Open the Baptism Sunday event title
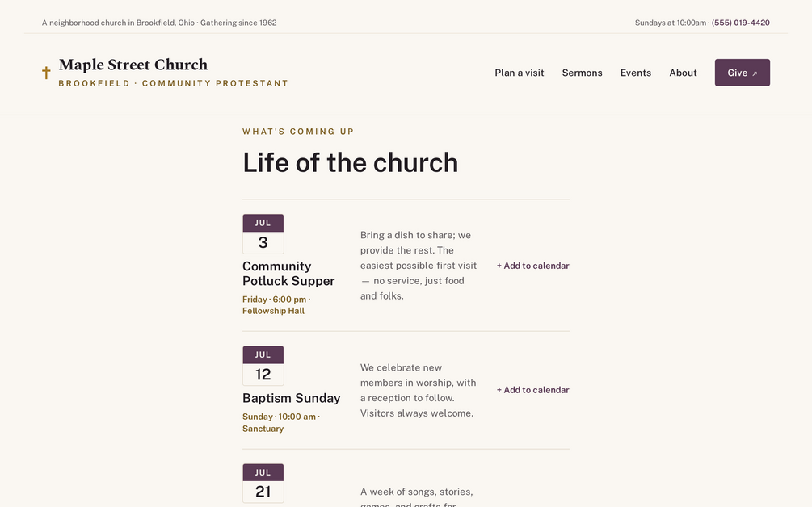The image size is (812, 507). (292, 398)
